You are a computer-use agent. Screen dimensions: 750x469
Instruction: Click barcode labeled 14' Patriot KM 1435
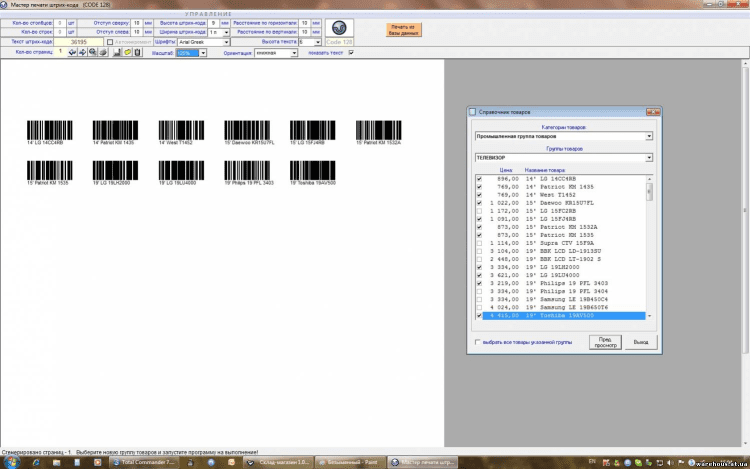click(115, 130)
